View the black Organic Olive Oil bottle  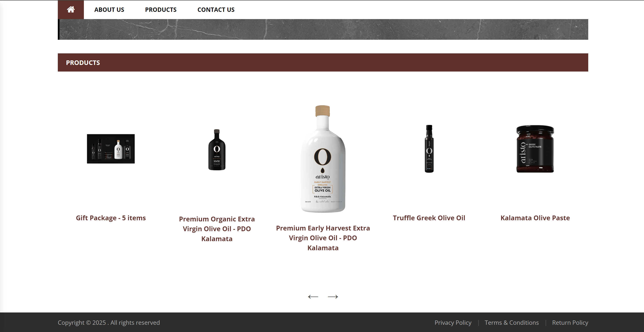tap(217, 150)
